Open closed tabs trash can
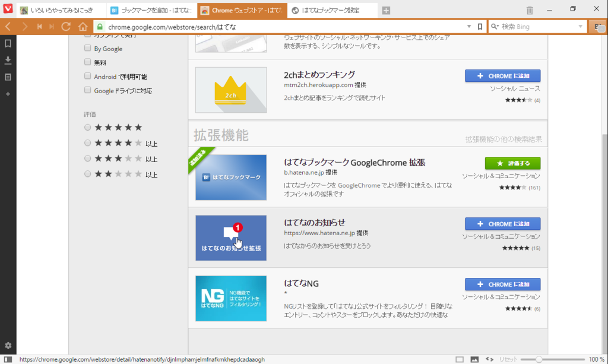The height and width of the screenshot is (364, 608). click(x=530, y=11)
